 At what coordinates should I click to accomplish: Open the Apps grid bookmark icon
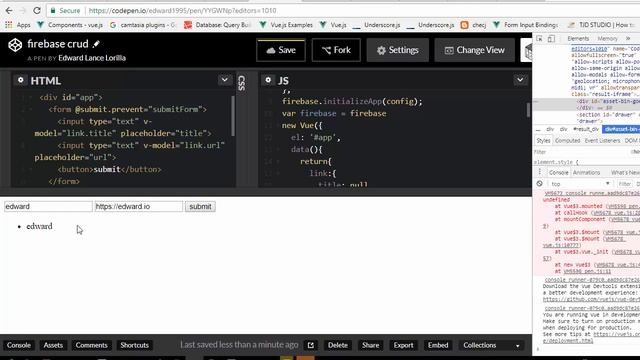(9, 25)
